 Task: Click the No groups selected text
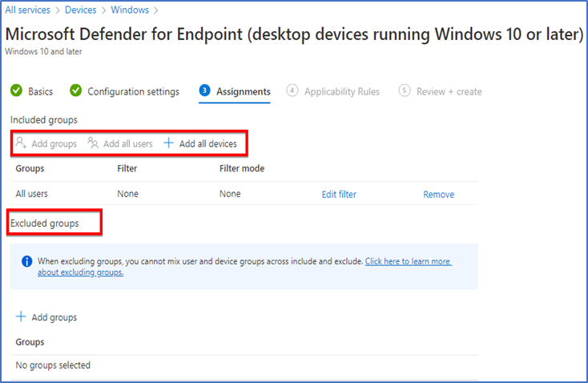point(53,365)
